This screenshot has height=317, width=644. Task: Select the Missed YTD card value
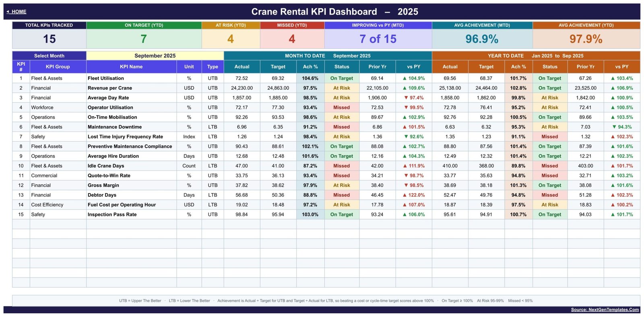coord(292,39)
